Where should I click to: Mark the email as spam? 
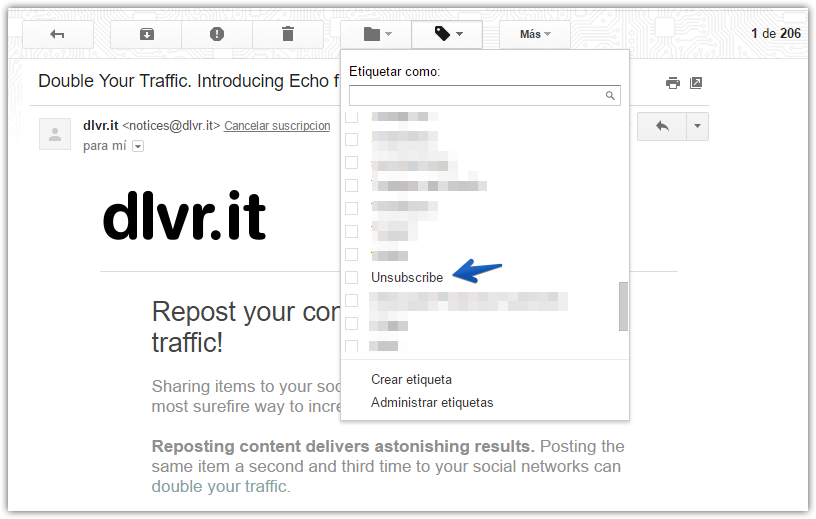217,34
